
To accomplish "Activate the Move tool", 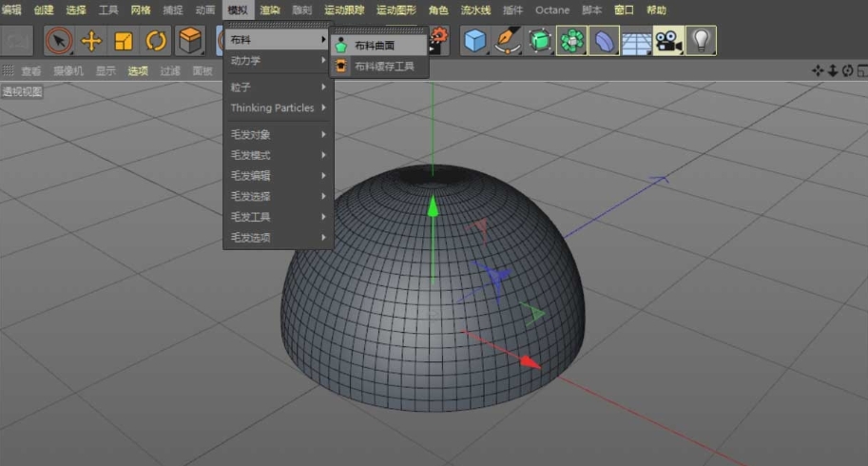I will pos(91,41).
